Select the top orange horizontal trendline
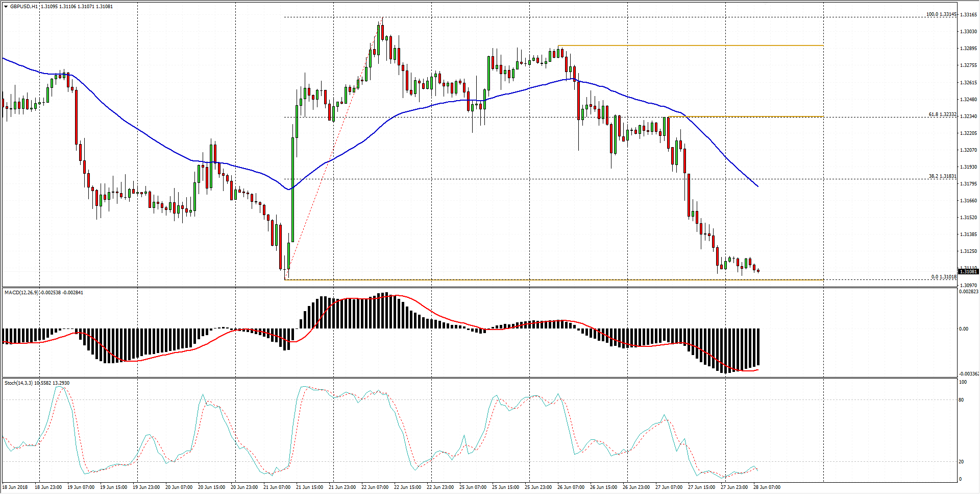 click(689, 46)
